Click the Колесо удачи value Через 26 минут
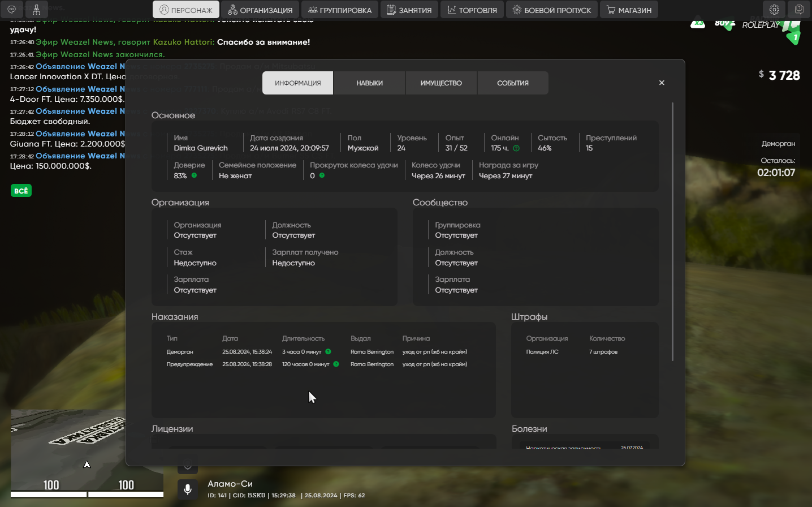 point(438,176)
